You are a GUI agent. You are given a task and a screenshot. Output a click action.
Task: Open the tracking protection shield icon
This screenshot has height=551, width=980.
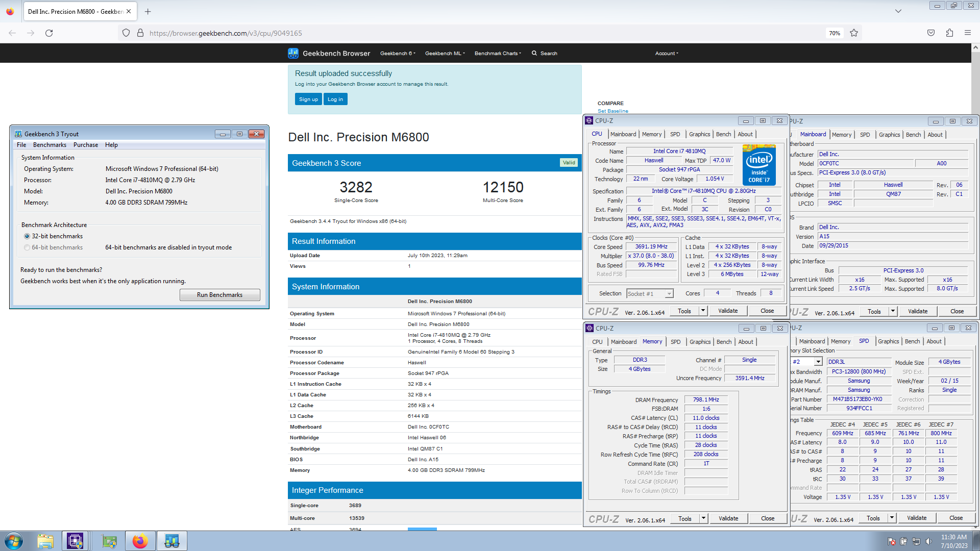pos(126,33)
